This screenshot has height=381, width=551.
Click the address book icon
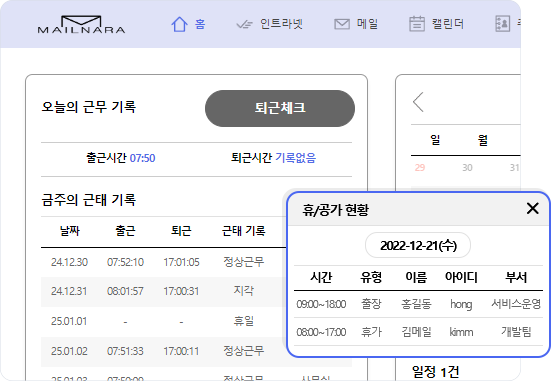click(x=503, y=24)
